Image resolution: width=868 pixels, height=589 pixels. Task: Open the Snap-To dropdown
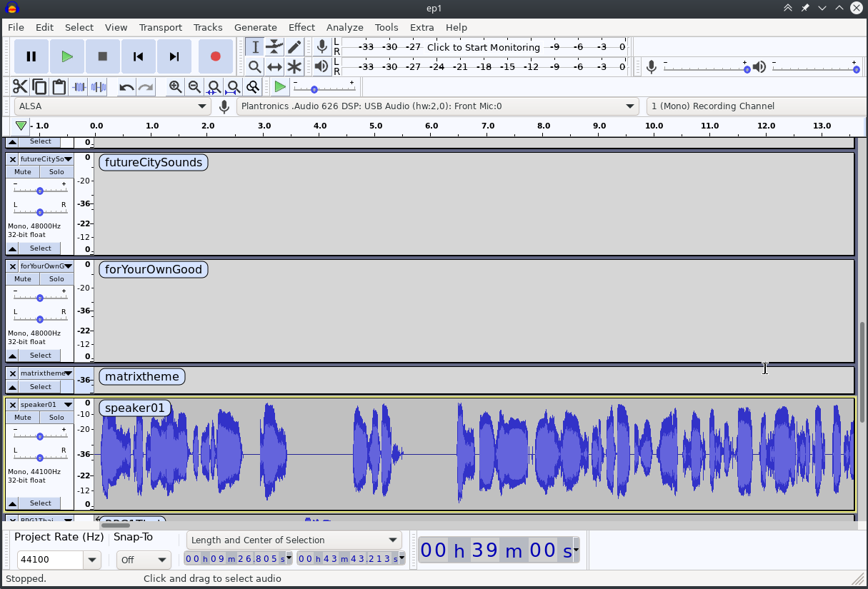coord(144,560)
